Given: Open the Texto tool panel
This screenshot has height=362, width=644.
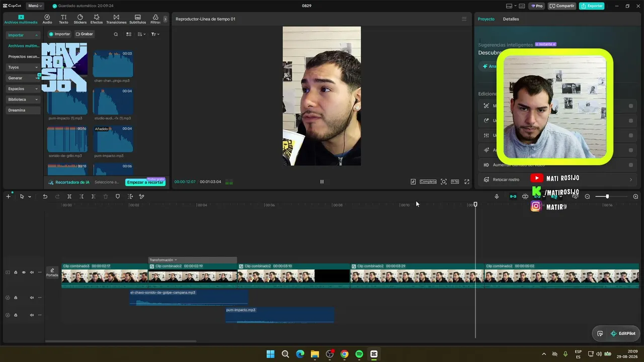Looking at the screenshot, I should (63, 19).
